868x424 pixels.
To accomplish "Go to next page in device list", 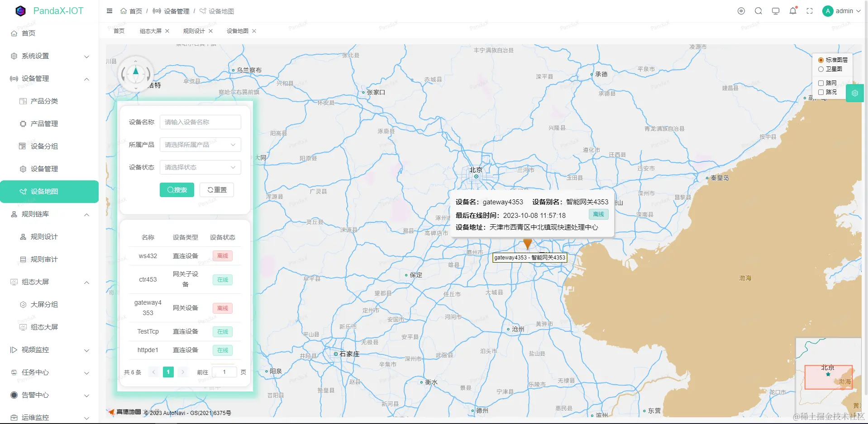I will (183, 372).
